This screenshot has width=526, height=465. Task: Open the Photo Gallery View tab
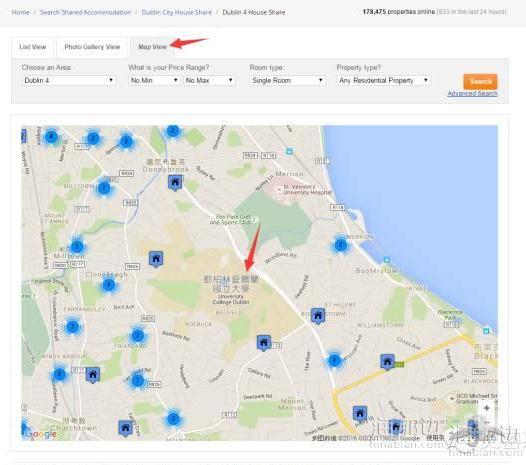(x=92, y=47)
